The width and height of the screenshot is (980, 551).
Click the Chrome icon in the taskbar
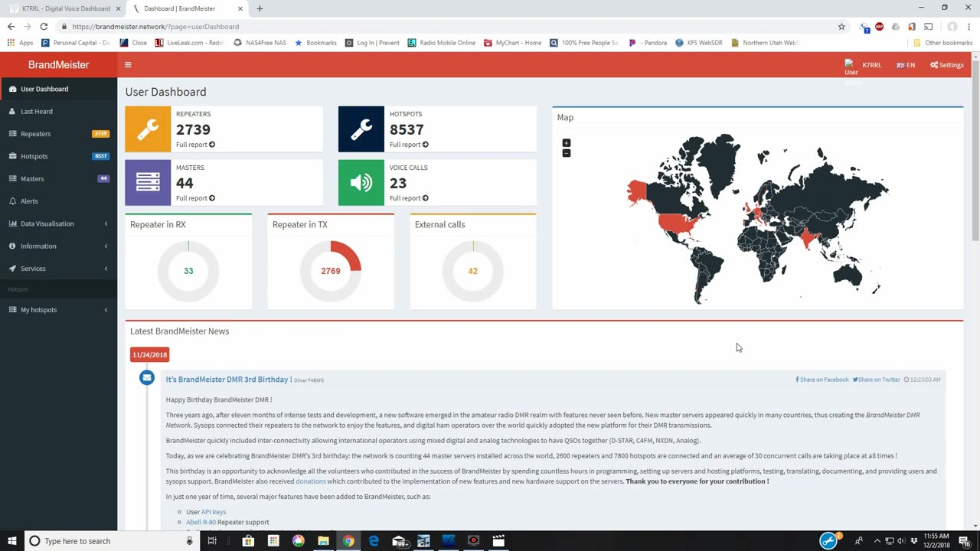[348, 541]
